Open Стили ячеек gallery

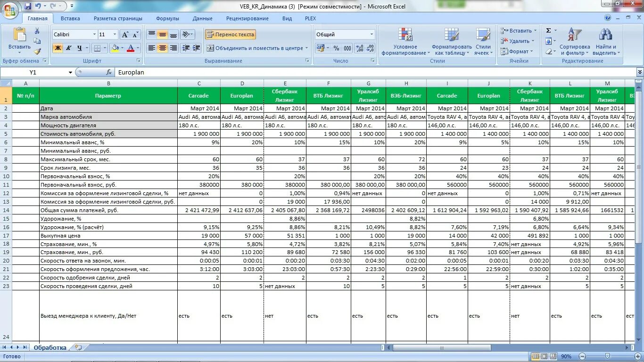pyautogui.click(x=483, y=41)
